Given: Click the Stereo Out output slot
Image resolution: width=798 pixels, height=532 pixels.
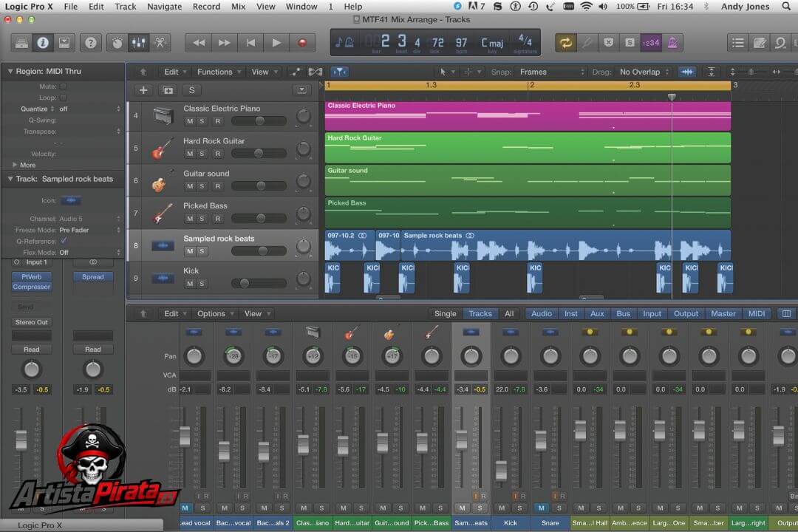Looking at the screenshot, I should [32, 322].
